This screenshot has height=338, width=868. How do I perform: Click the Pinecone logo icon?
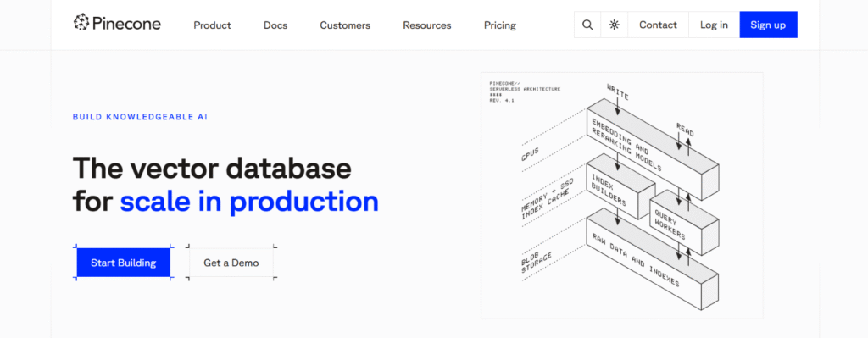[81, 23]
